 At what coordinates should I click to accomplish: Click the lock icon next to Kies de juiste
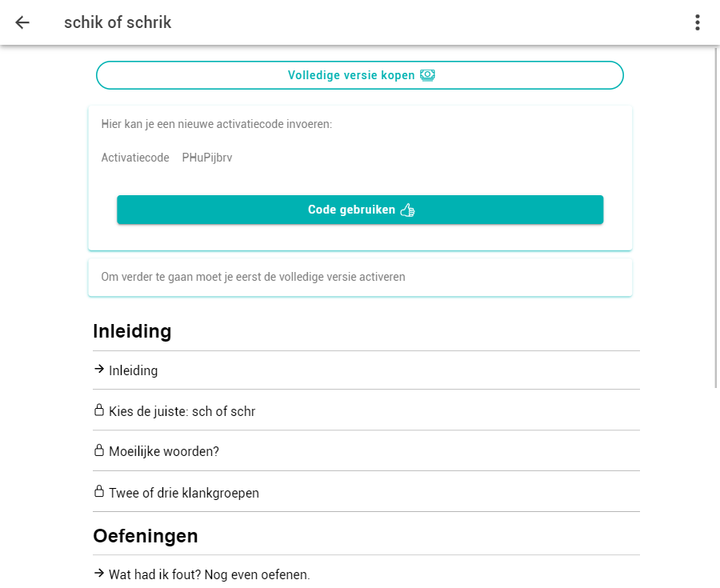99,410
